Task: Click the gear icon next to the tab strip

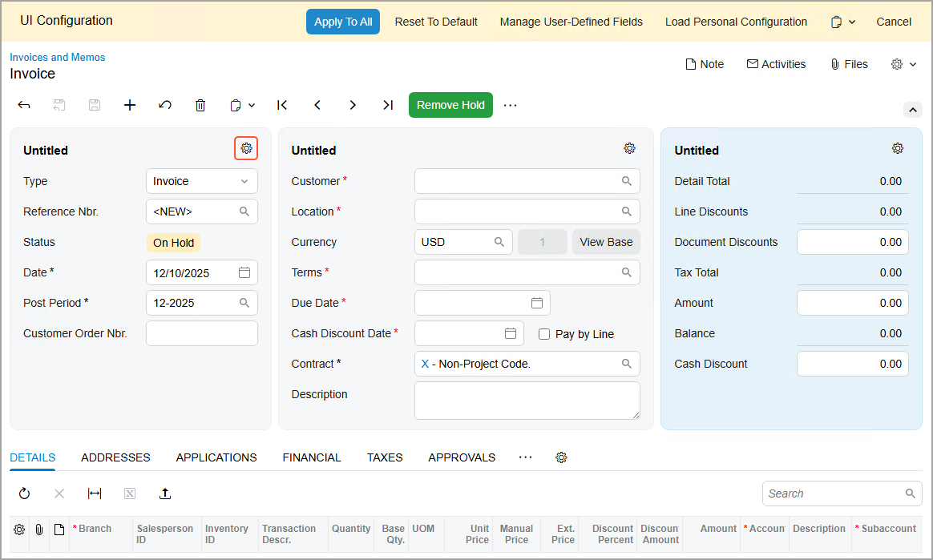Action: (x=561, y=457)
